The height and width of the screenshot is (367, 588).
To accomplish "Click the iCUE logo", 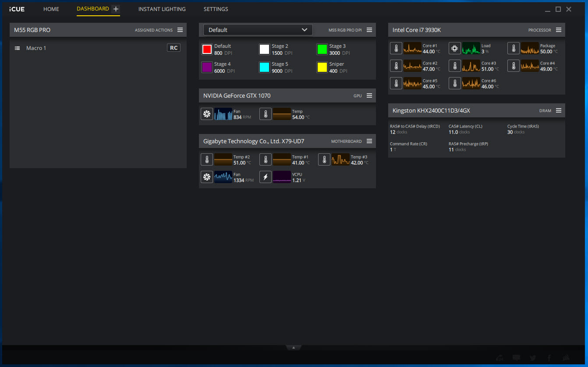I will 17,9.
